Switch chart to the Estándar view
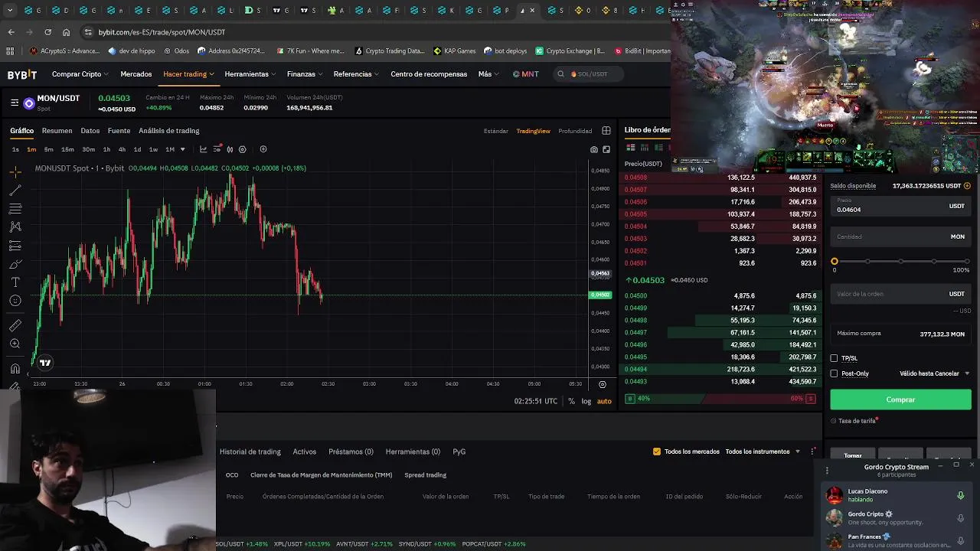980x551 pixels. click(x=495, y=131)
